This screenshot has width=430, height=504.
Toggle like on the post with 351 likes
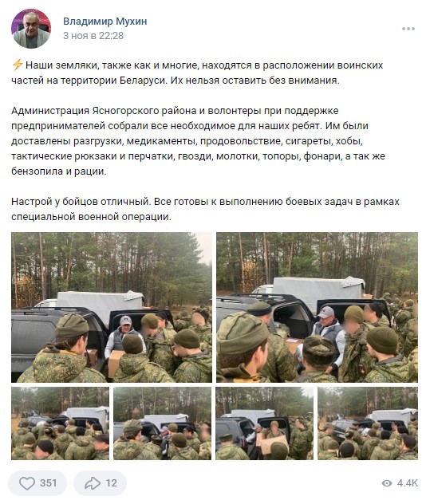click(x=37, y=483)
